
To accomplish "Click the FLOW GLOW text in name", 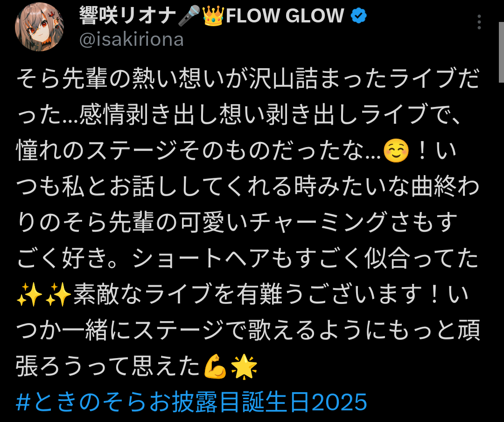I will pos(285,15).
